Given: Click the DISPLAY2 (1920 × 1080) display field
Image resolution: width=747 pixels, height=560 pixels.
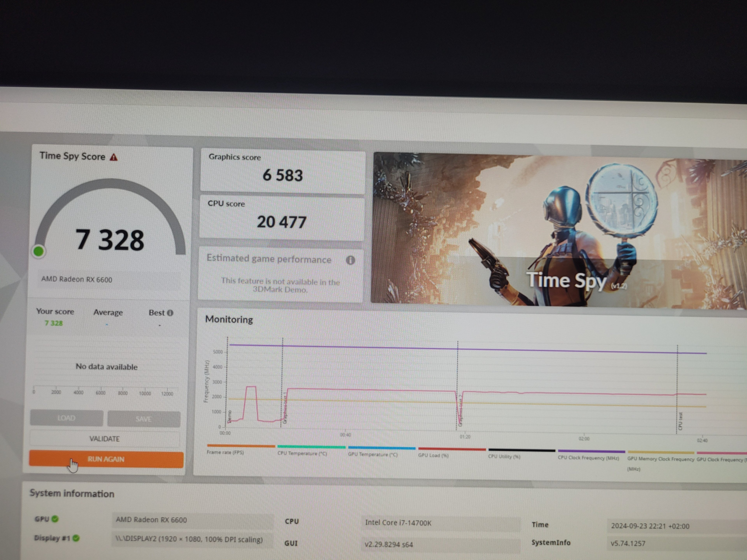Looking at the screenshot, I should pyautogui.click(x=193, y=539).
